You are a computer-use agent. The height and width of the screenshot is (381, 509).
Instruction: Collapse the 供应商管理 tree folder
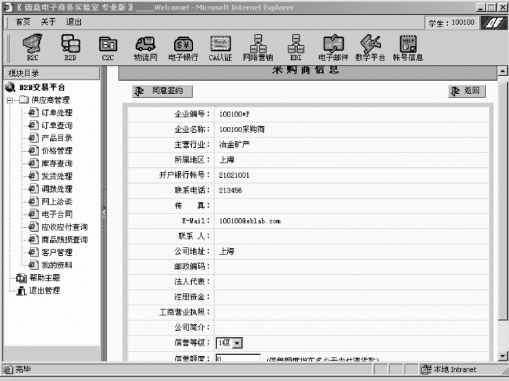10,100
